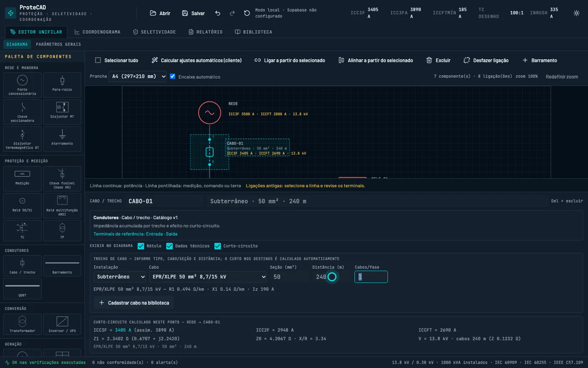Open the Prancha A4 size dropdown

click(138, 76)
